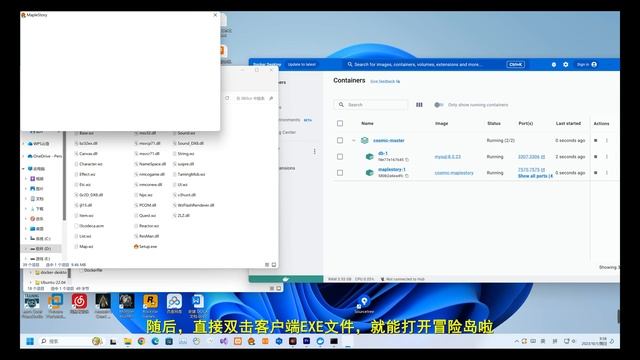Open db-1 row more-actions menu
This screenshot has width=640, height=360.
(x=607, y=156)
